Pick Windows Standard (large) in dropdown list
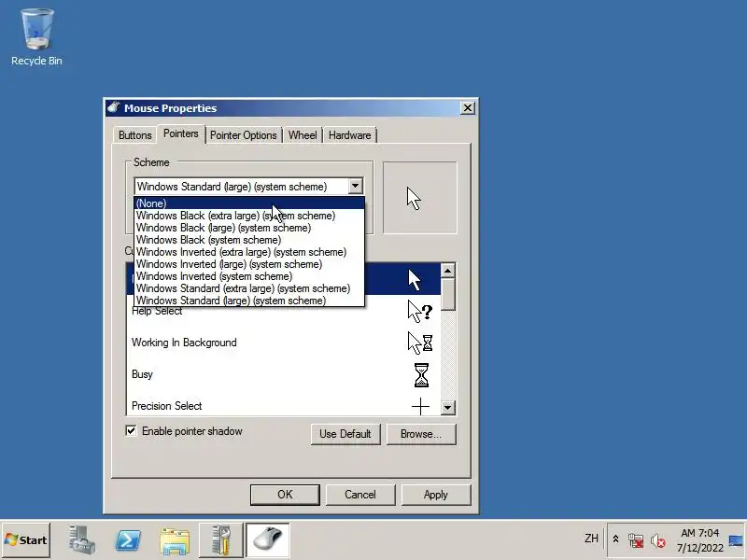The height and width of the screenshot is (560, 747). click(249, 301)
